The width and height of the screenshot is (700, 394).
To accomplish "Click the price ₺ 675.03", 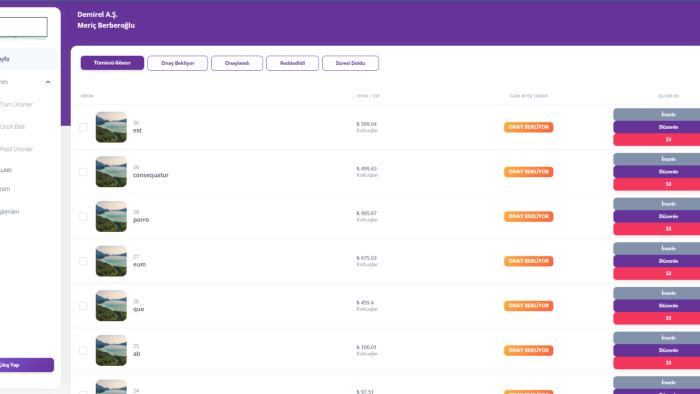I will (367, 258).
